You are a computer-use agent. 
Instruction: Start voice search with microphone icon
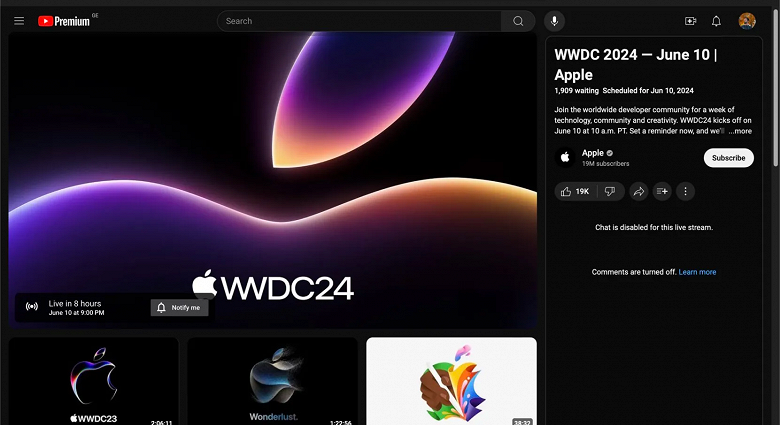pyautogui.click(x=554, y=21)
